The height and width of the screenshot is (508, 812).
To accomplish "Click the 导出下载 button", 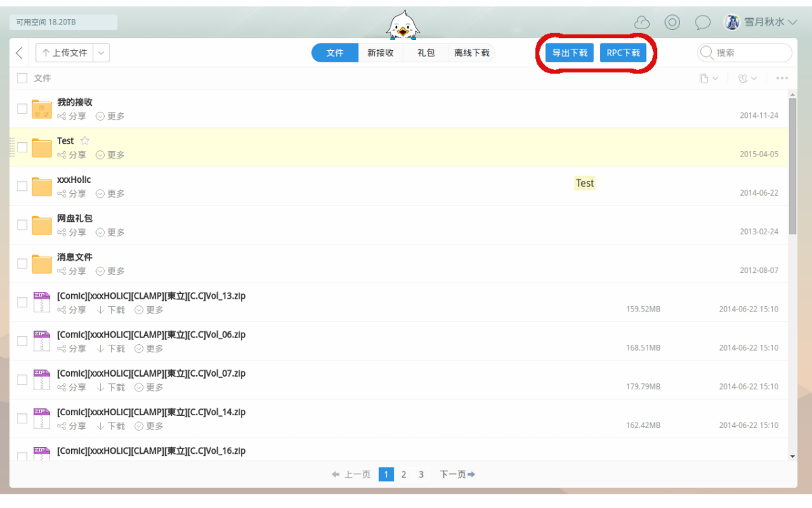I will click(569, 52).
